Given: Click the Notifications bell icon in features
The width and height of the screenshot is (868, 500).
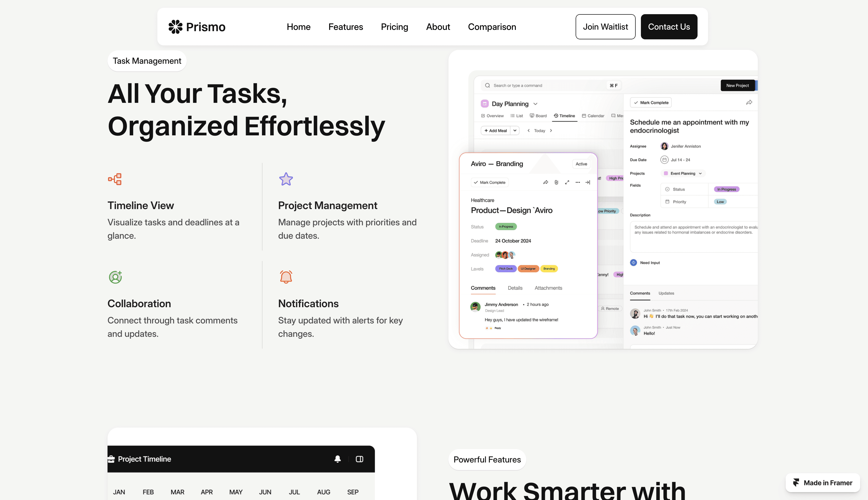Looking at the screenshot, I should pyautogui.click(x=286, y=277).
